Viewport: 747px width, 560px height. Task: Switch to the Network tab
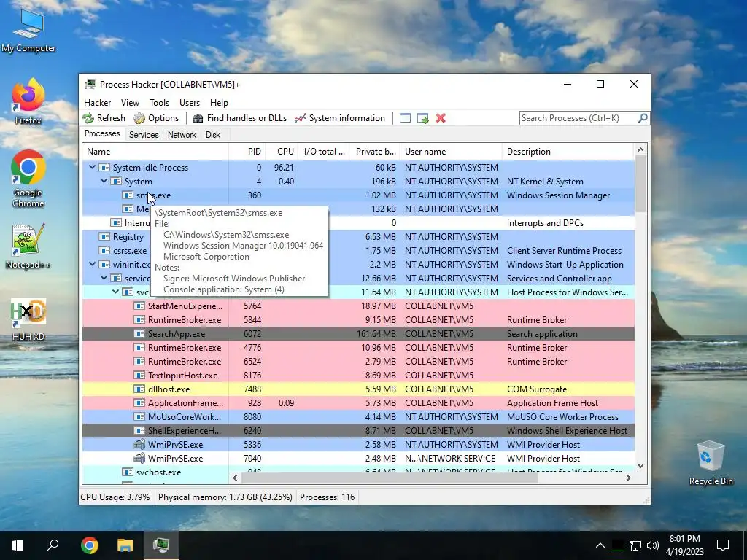coord(182,135)
